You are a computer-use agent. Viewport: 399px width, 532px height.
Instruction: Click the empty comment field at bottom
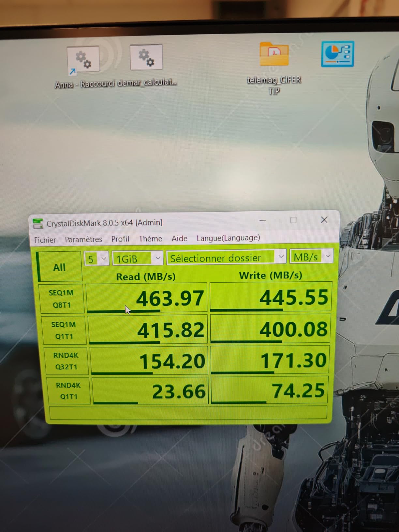click(x=188, y=412)
